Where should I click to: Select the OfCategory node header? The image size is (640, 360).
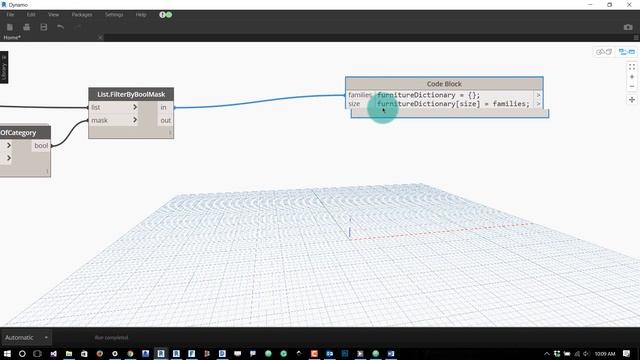(24, 133)
